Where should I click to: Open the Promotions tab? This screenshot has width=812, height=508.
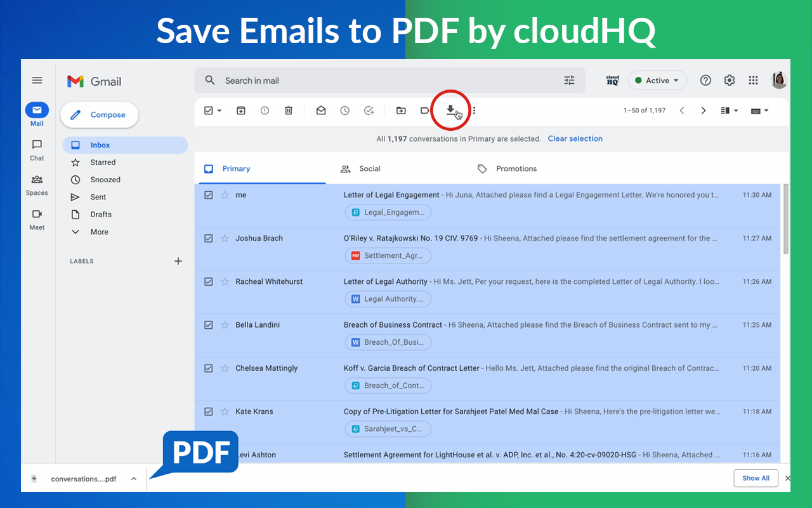516,168
